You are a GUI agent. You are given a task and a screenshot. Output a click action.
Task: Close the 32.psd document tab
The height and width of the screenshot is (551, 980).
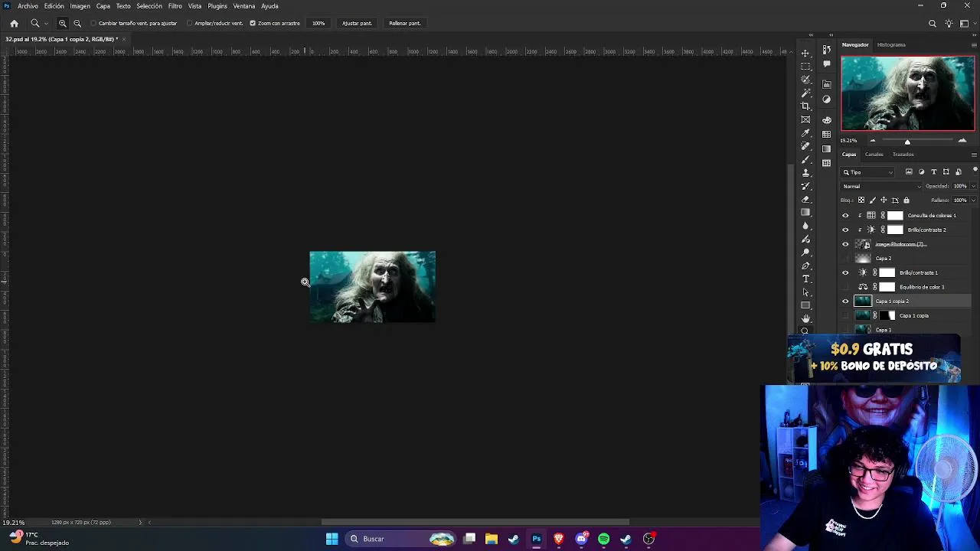[124, 39]
